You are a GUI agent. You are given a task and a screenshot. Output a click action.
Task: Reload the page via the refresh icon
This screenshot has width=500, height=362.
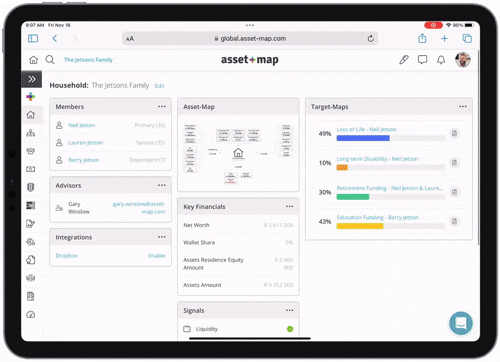coord(370,39)
